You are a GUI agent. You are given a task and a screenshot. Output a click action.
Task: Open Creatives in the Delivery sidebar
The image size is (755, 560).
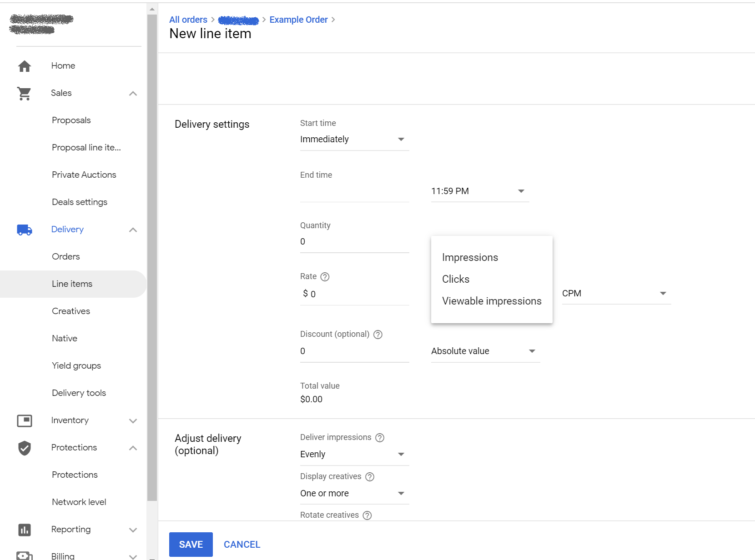click(x=71, y=311)
